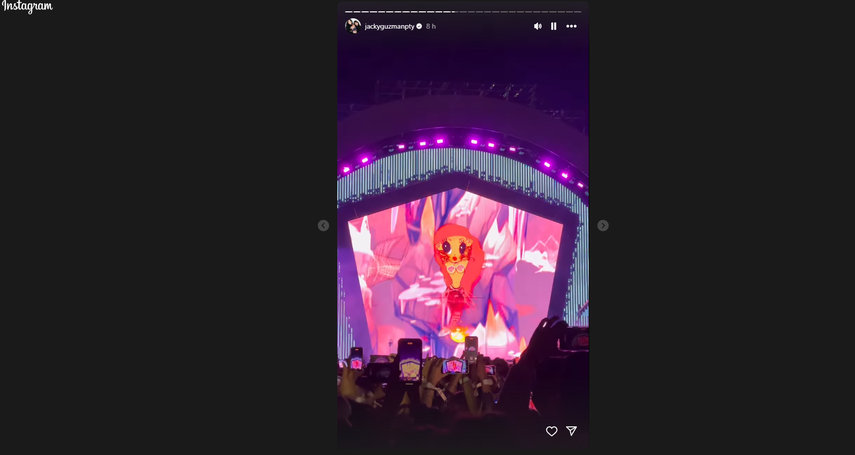This screenshot has height=455, width=855.
Task: Click the 8 h story timestamp
Action: tap(431, 26)
